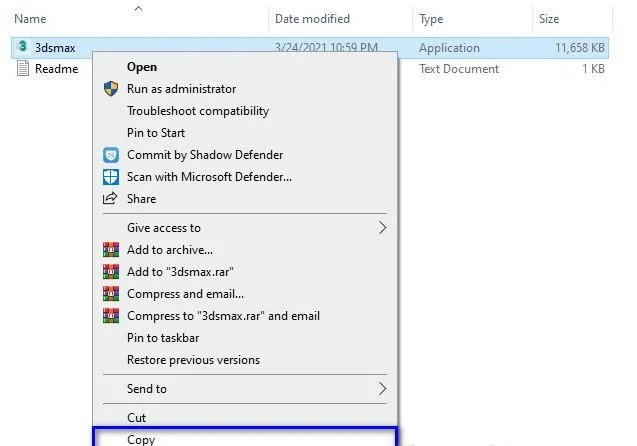
Task: Choose Restore previous versions
Action: [x=245, y=359]
